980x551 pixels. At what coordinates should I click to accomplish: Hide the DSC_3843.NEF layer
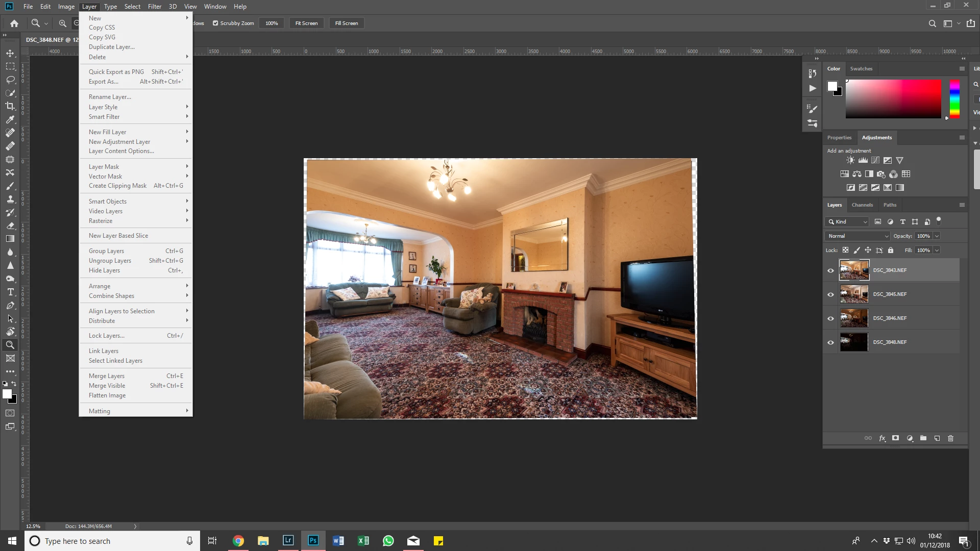tap(830, 270)
